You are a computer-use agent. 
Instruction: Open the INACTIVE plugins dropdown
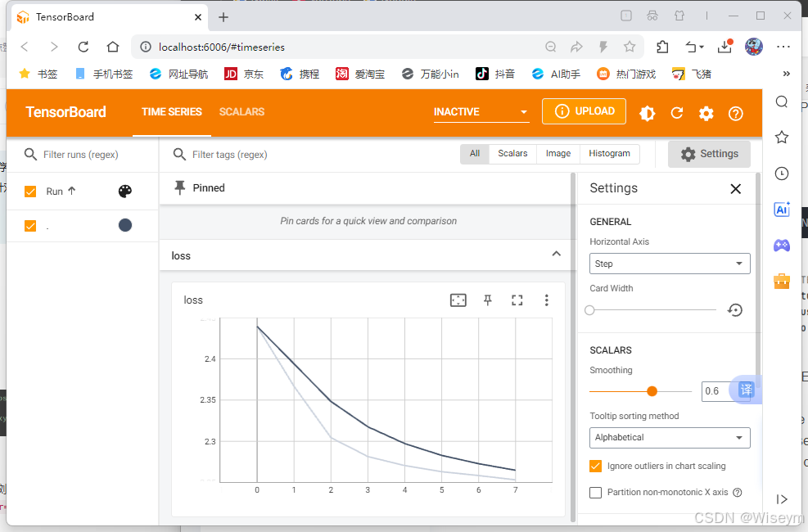(x=481, y=112)
